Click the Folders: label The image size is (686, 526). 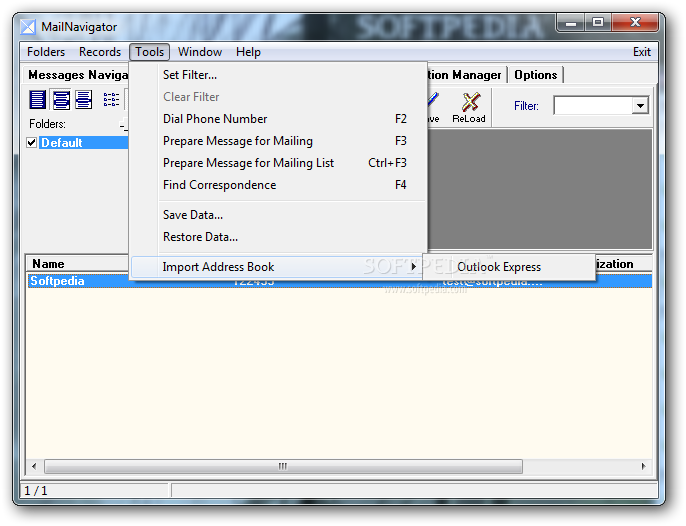pos(47,124)
